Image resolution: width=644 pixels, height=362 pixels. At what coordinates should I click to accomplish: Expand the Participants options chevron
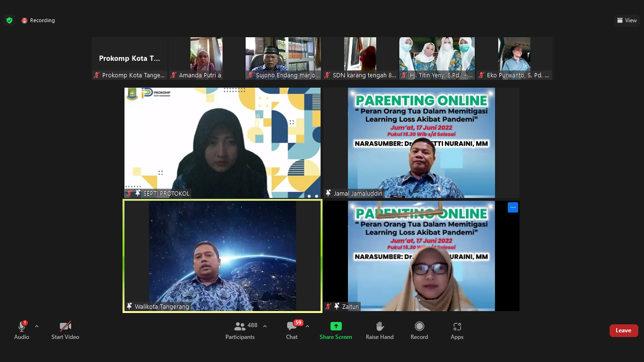pyautogui.click(x=265, y=326)
